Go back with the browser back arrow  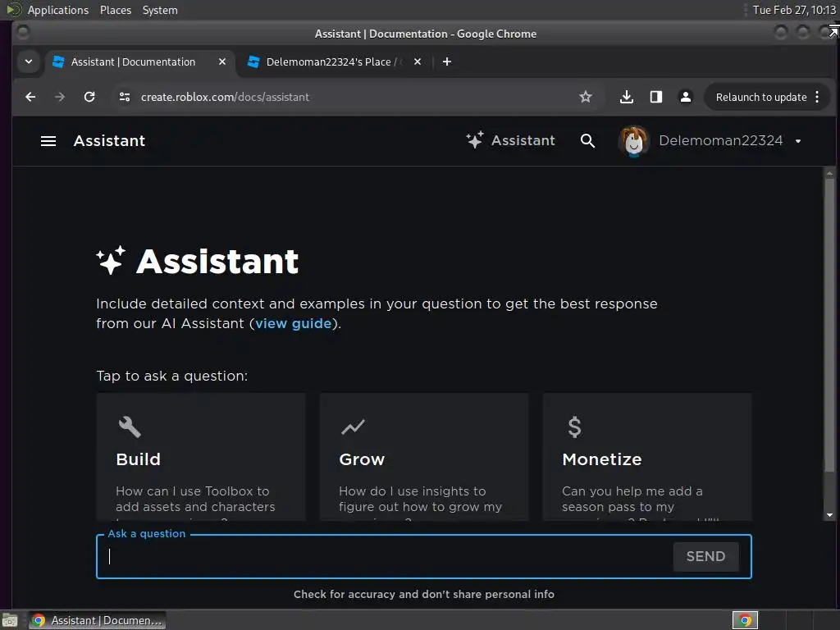(x=30, y=97)
